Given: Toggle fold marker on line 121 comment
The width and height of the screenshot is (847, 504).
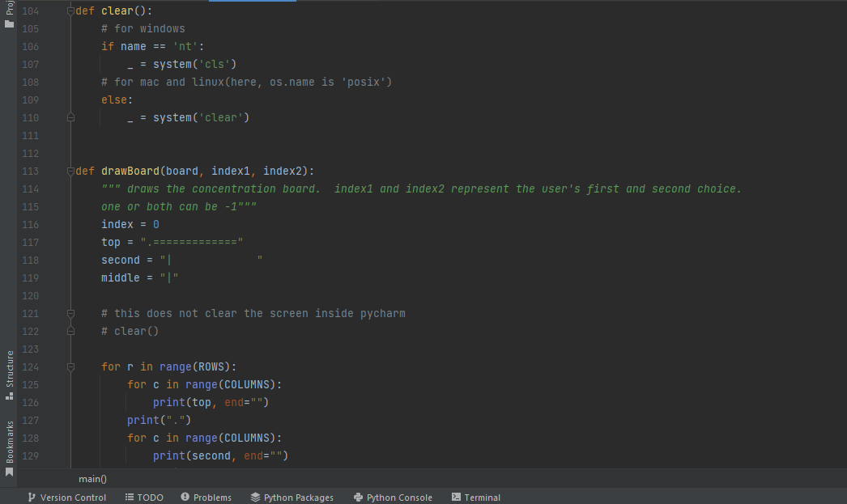Looking at the screenshot, I should click(70, 314).
